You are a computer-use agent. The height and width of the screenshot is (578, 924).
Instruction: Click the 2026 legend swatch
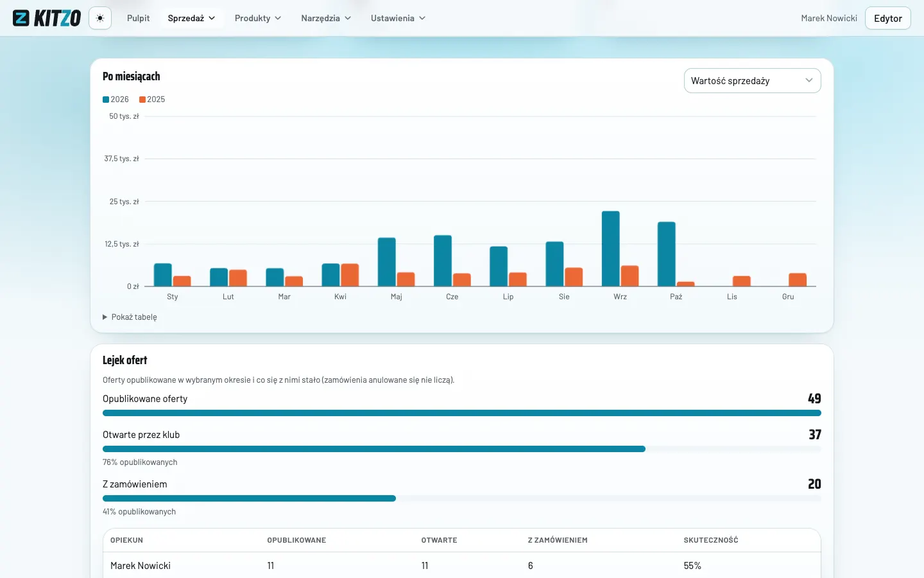[x=106, y=100]
